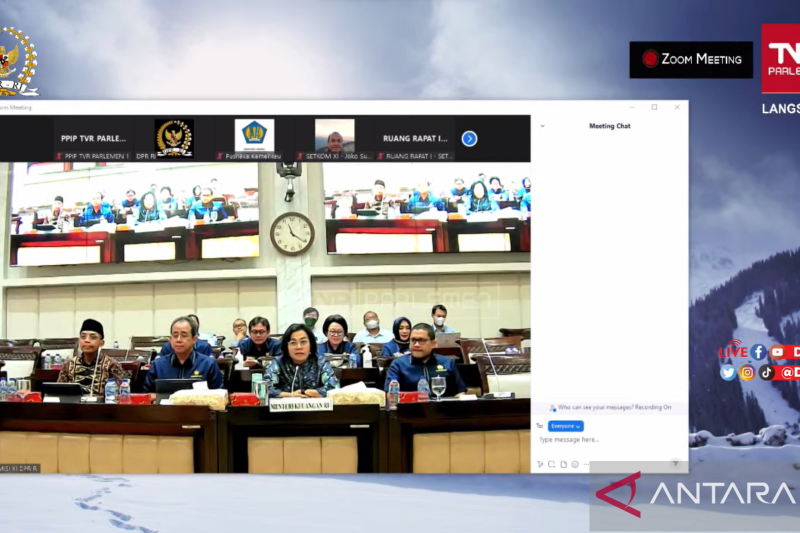
Task: Maximize the Zoom Meeting window
Action: click(654, 107)
